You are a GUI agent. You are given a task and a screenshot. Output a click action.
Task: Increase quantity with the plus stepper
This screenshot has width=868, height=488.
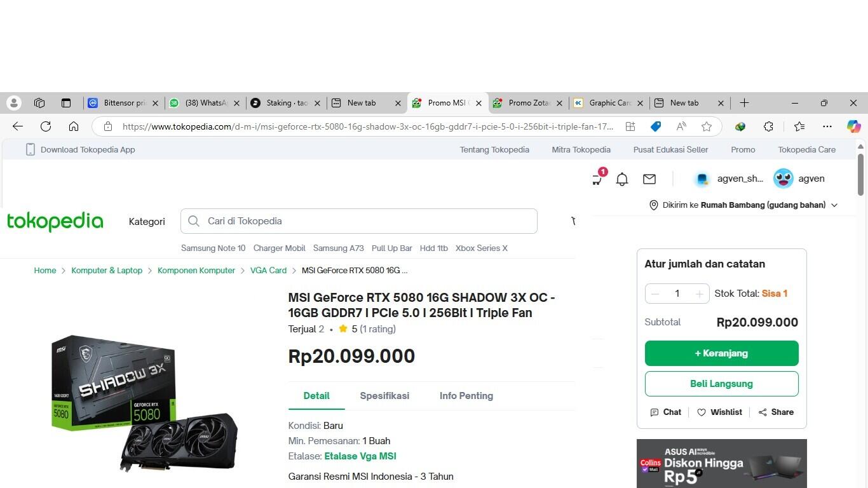[x=698, y=293]
